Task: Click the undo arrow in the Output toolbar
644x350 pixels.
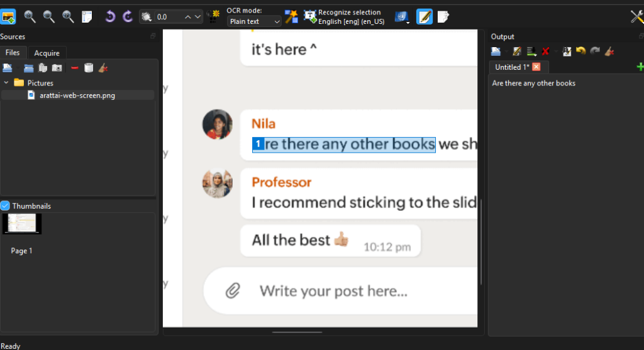Action: click(x=580, y=52)
